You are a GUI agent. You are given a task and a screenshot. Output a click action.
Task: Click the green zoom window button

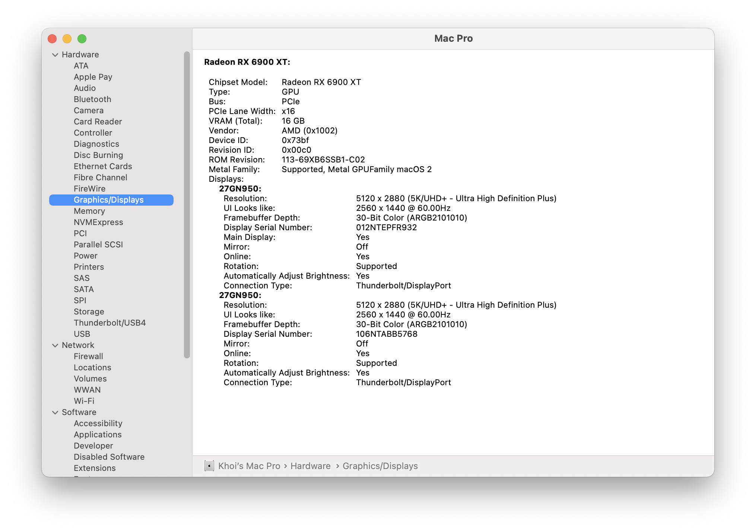pos(82,39)
